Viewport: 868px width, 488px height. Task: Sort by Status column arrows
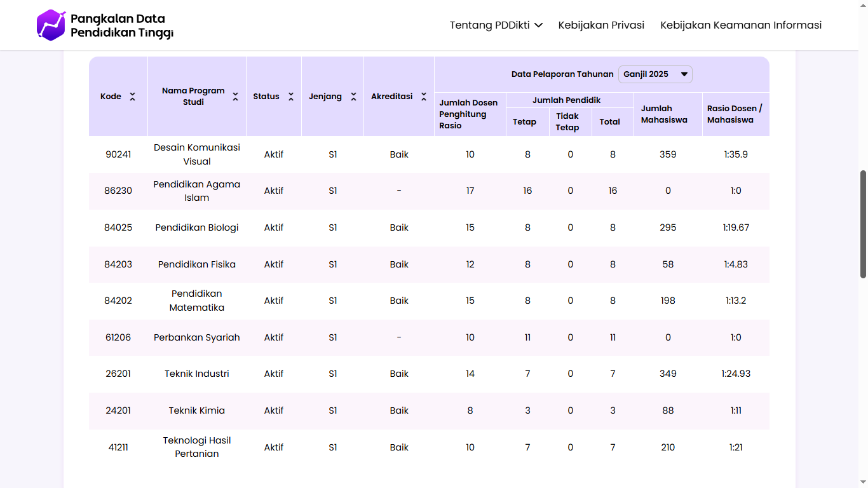tap(291, 97)
